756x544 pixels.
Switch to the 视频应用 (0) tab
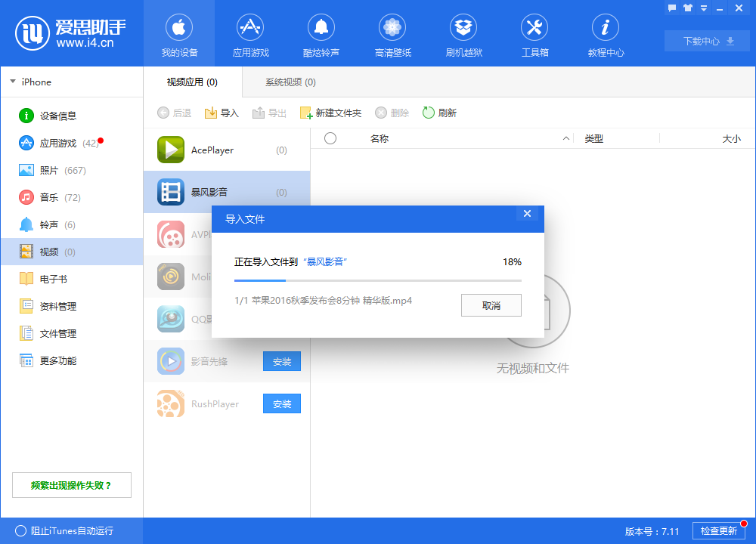point(192,82)
